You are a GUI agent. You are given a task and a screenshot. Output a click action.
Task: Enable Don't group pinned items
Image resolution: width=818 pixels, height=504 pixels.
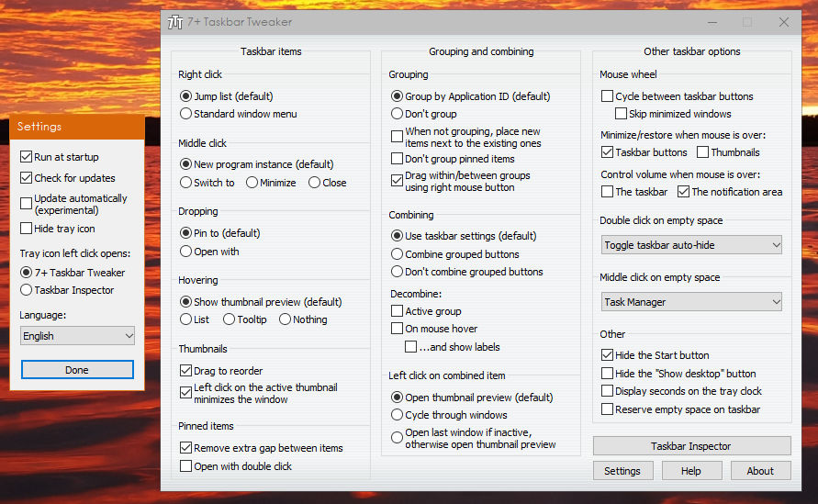453,159
